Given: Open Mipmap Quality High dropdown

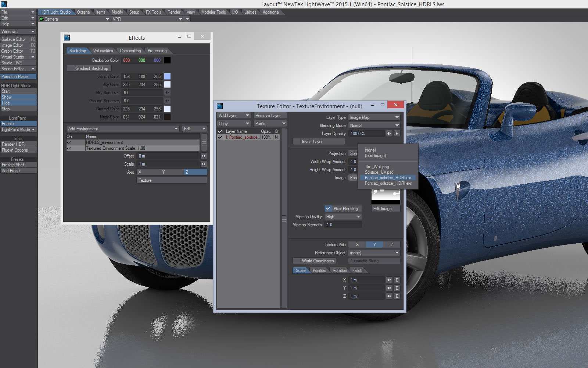Looking at the screenshot, I should (x=343, y=217).
